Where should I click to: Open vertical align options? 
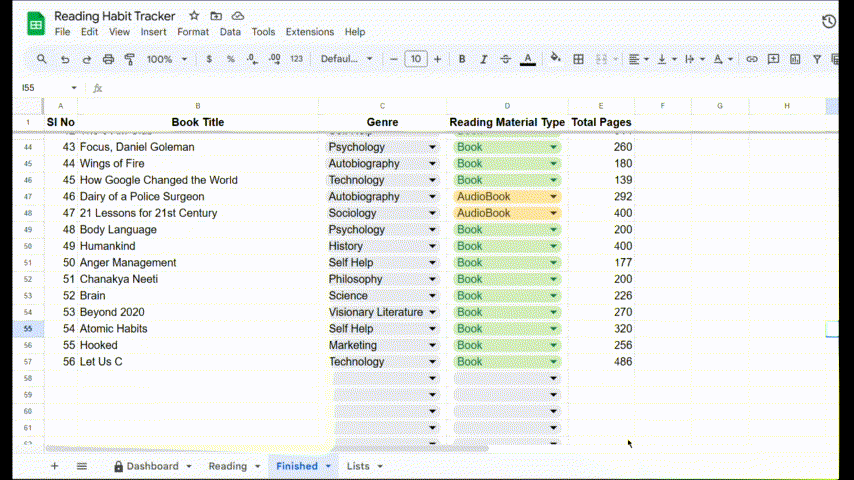point(666,59)
